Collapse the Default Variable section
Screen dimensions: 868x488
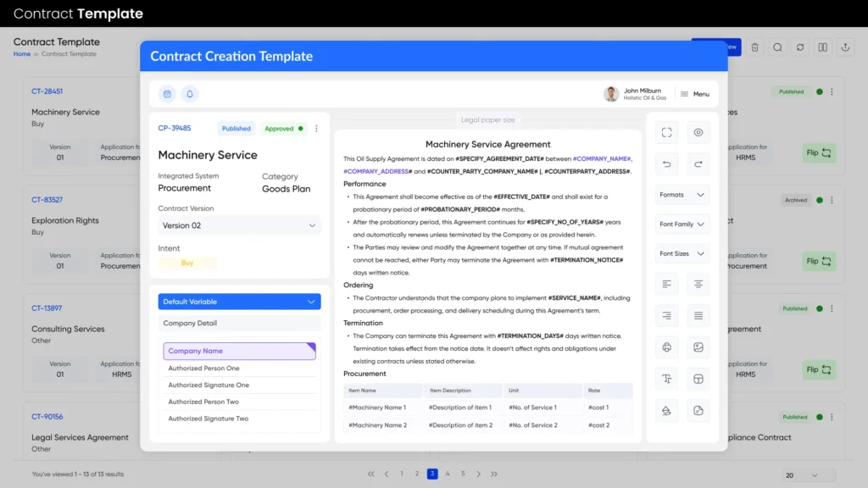pyautogui.click(x=238, y=301)
